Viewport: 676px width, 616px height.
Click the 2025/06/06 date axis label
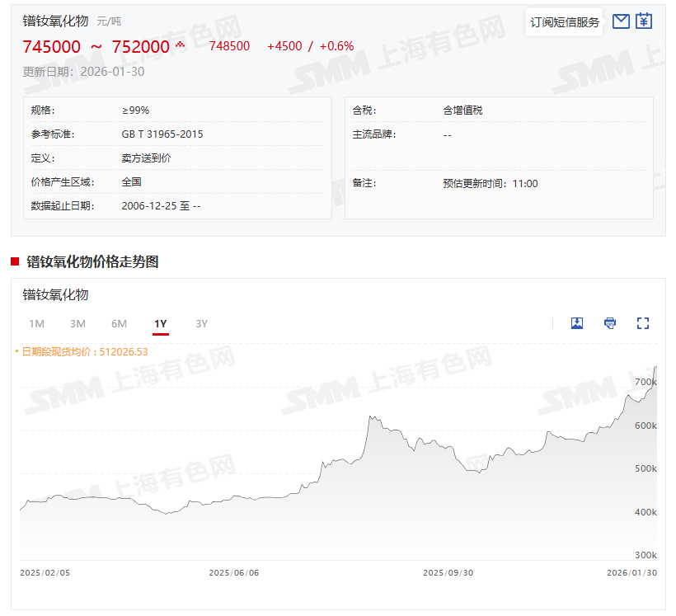pyautogui.click(x=234, y=572)
